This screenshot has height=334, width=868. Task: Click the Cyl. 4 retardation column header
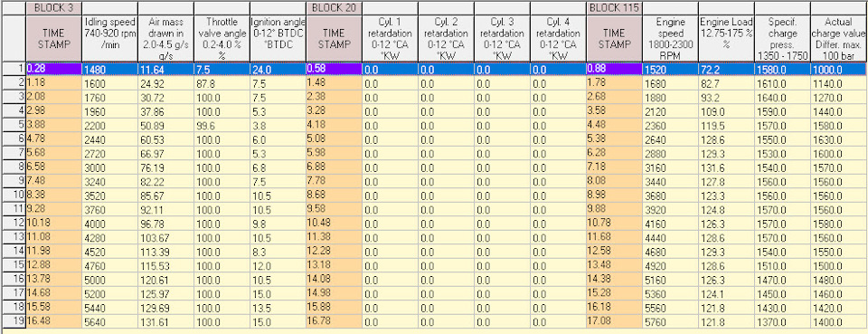pos(558,38)
